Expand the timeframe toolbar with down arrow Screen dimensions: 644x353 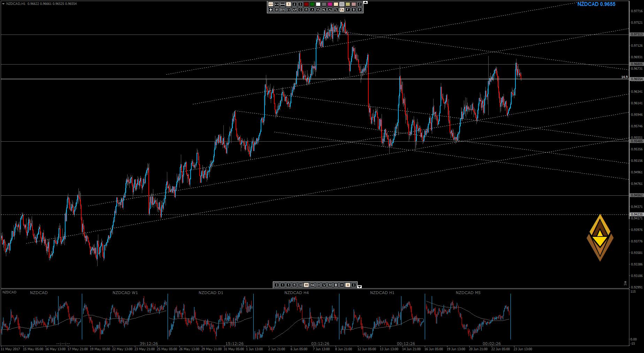click(x=360, y=286)
